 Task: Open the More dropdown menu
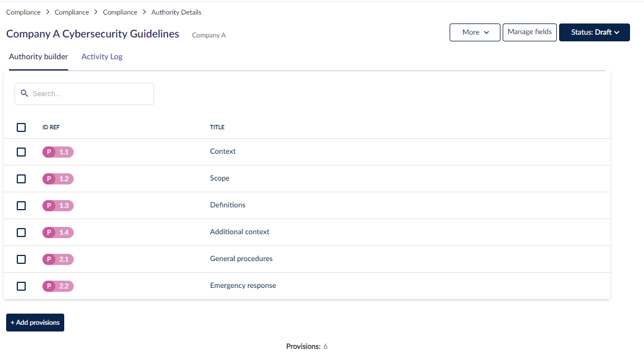(x=475, y=32)
